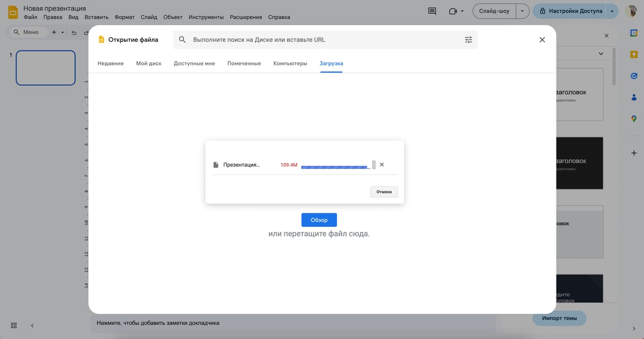The width and height of the screenshot is (644, 339).
Task: Start a video call with camera icon
Action: click(x=453, y=11)
